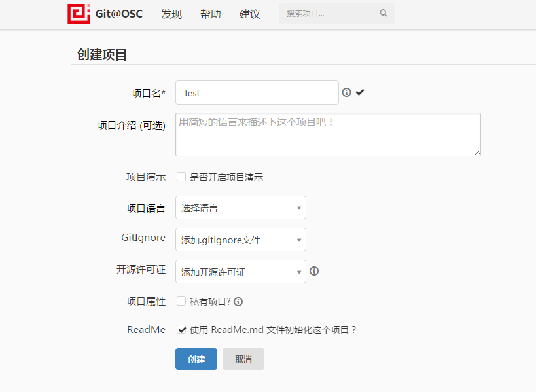This screenshot has height=392, width=536.
Task: Click the info icon next to 私有项目
Action: pyautogui.click(x=238, y=301)
